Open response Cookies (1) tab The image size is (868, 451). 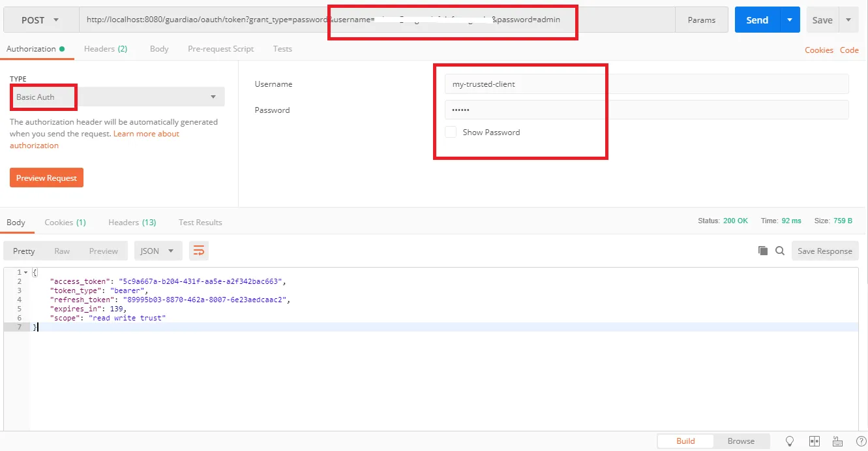coord(65,223)
